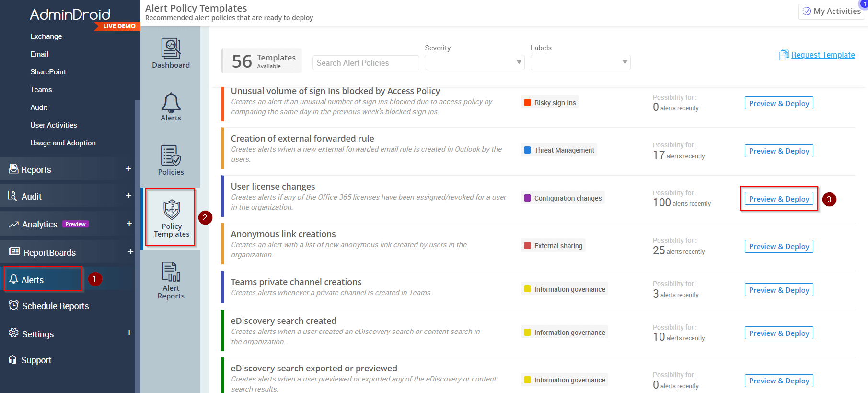Select the Policy Templates shield icon
The width and height of the screenshot is (868, 393).
coord(172,210)
